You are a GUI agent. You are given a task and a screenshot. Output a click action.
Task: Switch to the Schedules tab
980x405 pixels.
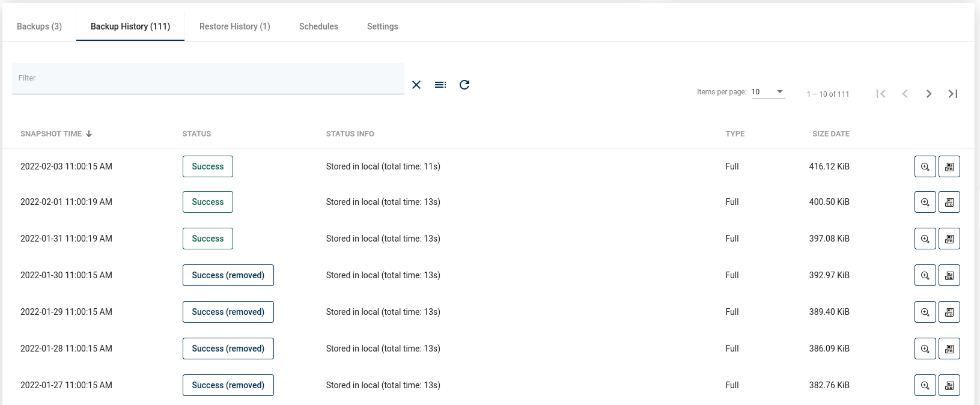(x=318, y=26)
